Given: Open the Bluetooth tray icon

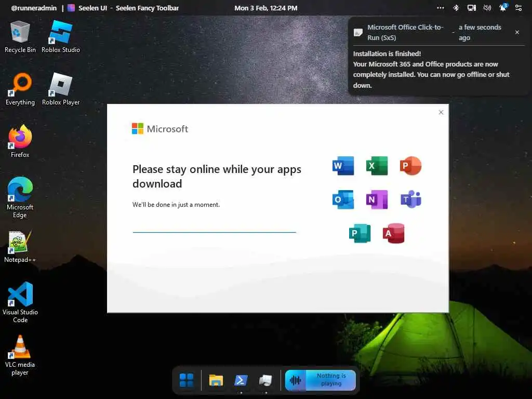Looking at the screenshot, I should (456, 8).
